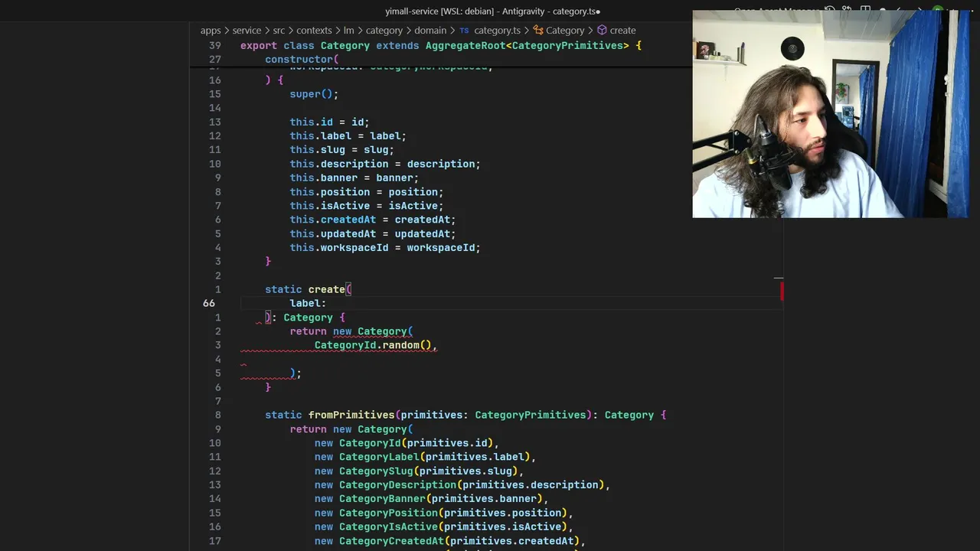Place cursor on 'this.label = label;'
The image size is (980, 551).
click(348, 136)
